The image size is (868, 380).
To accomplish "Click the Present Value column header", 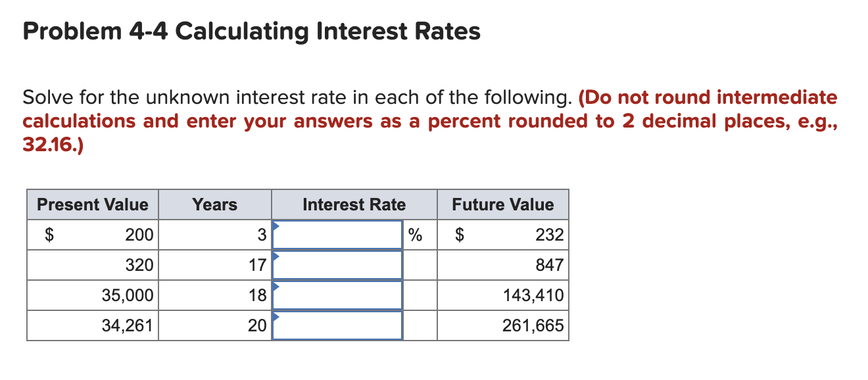I will tap(92, 204).
